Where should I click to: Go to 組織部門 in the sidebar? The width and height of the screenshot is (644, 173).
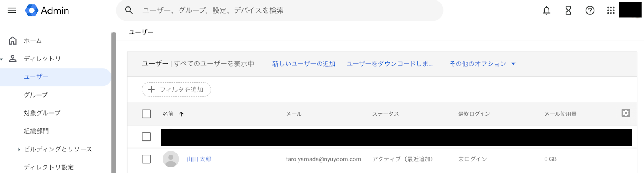tap(36, 131)
